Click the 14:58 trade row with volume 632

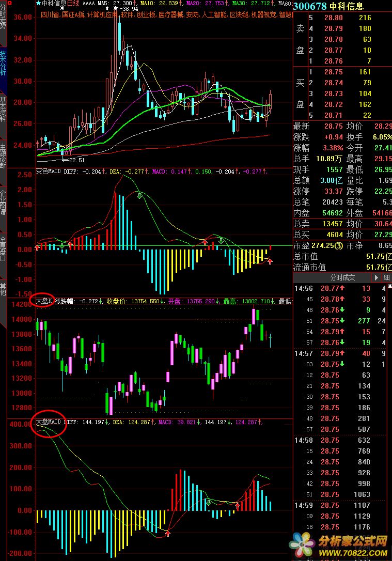click(x=340, y=440)
